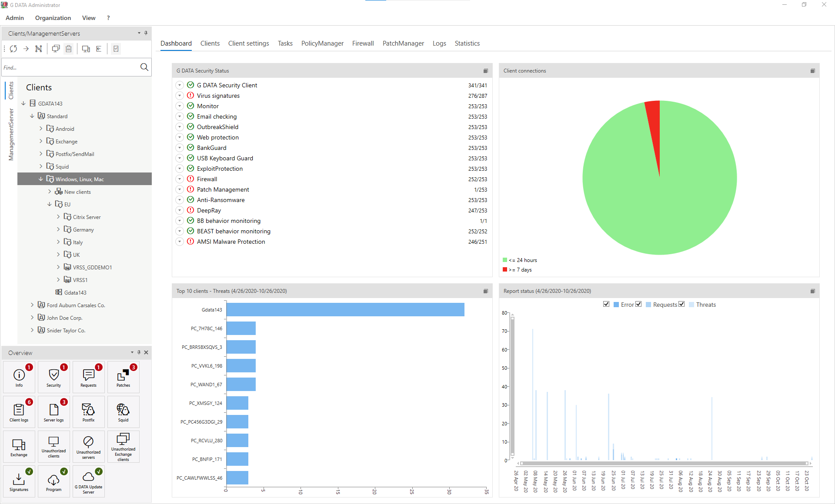Click the Report status horizontal range scrollbar
835x504 pixels.
click(x=664, y=464)
